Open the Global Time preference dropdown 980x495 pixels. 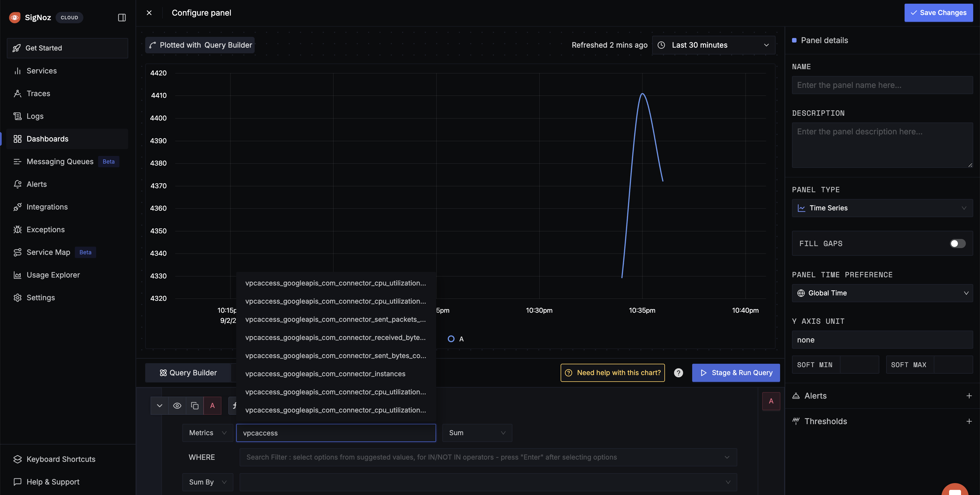(x=882, y=293)
